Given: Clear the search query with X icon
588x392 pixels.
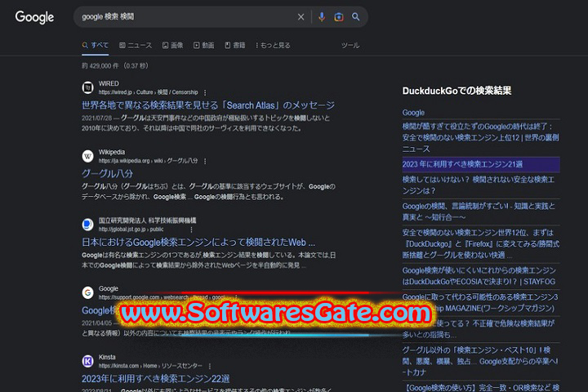Looking at the screenshot, I should point(301,17).
